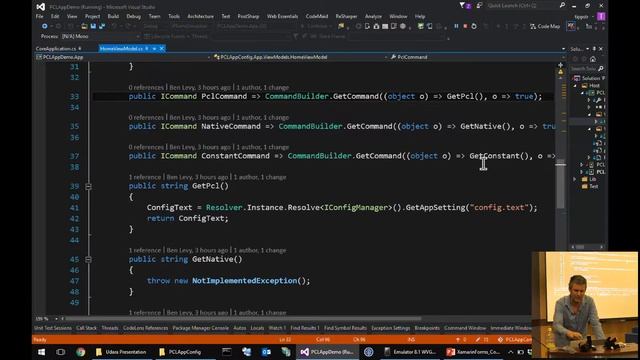Click 0 references CodeLens above NativeCommand
640x360 pixels.
[x=146, y=118]
